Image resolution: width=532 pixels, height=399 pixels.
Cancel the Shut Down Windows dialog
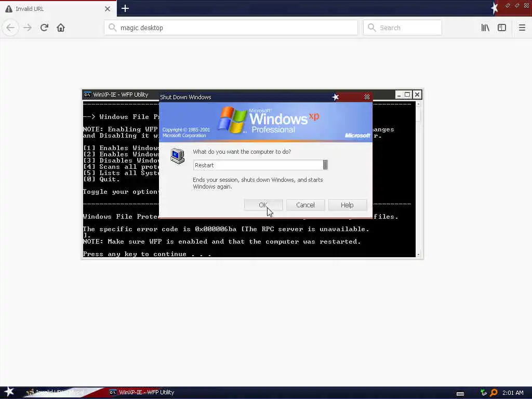click(x=305, y=205)
